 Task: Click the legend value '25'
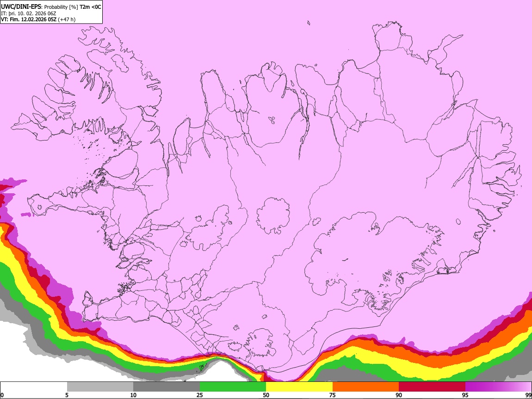(200, 395)
